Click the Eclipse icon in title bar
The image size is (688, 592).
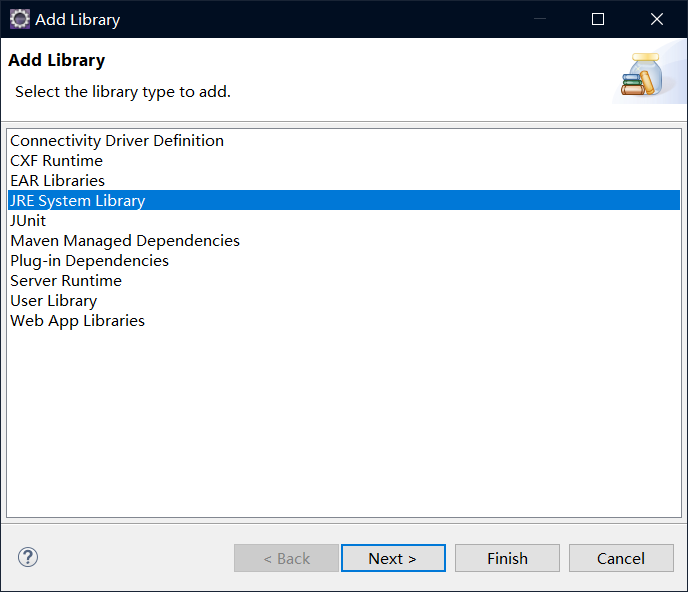pyautogui.click(x=19, y=19)
